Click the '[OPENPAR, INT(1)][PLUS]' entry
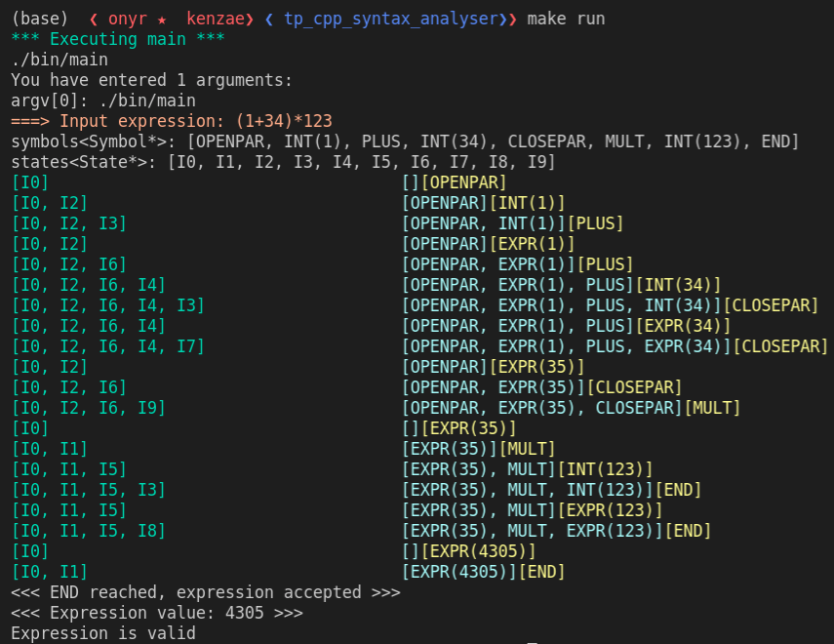 (x=512, y=223)
